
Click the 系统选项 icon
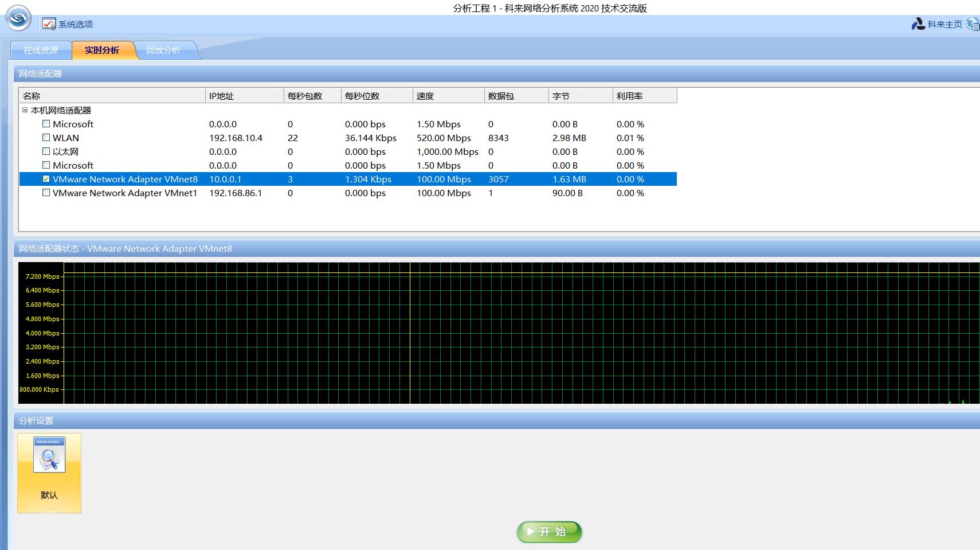pos(49,24)
